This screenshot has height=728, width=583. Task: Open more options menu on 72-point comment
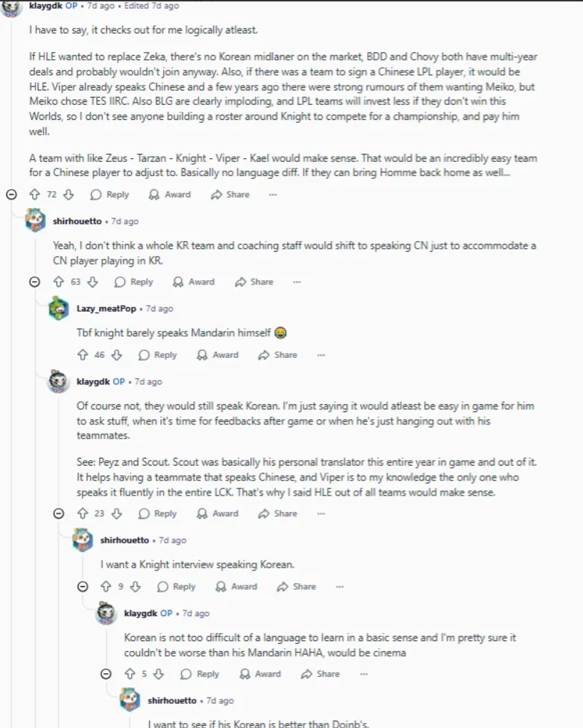tap(273, 195)
